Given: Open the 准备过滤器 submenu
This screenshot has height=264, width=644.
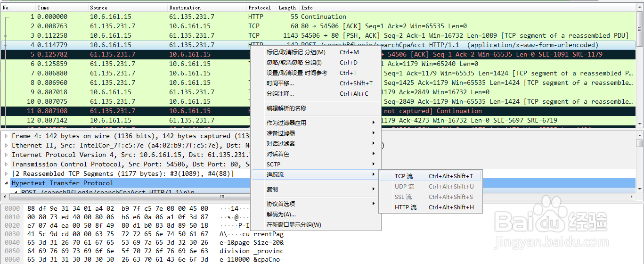Looking at the screenshot, I should point(315,133).
